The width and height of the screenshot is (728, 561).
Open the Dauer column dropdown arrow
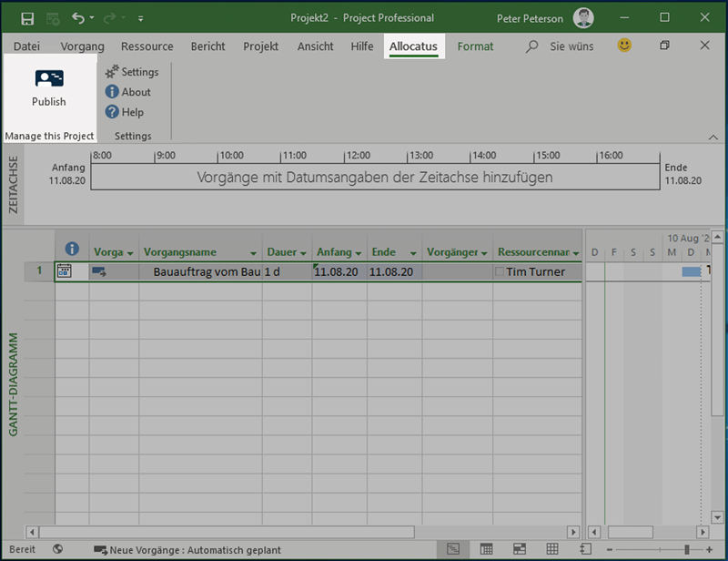303,253
